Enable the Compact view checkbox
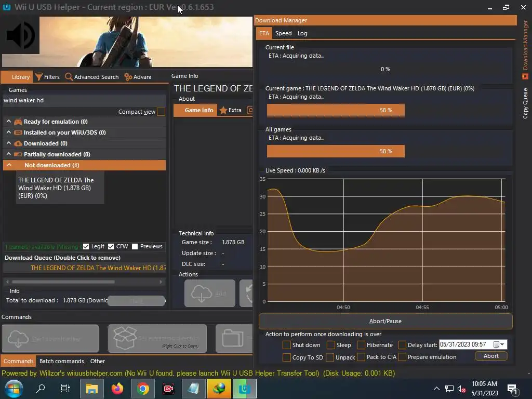Screen dimensions: 532x399 click(161, 112)
